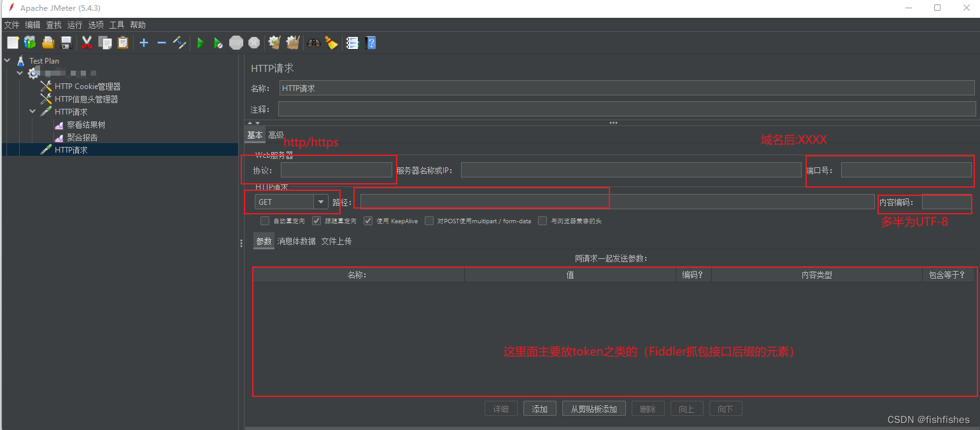
Task: Collapse the thread group node arrow
Action: coord(20,73)
